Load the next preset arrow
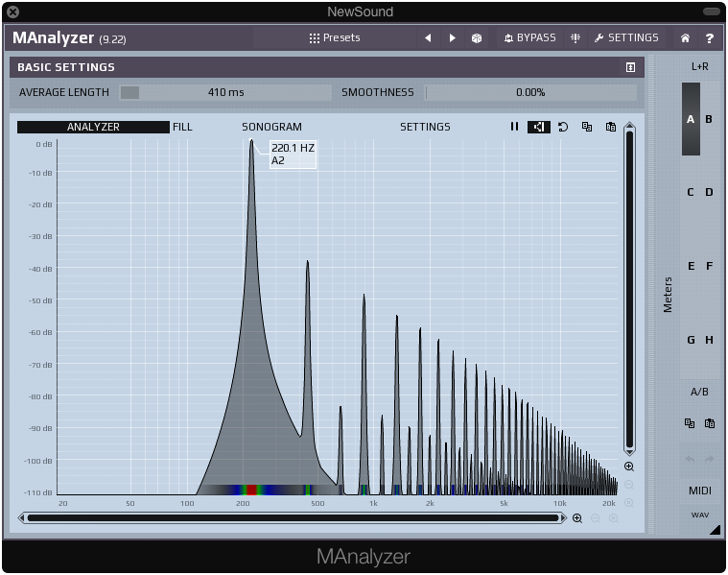This screenshot has height=575, width=728. click(x=452, y=37)
